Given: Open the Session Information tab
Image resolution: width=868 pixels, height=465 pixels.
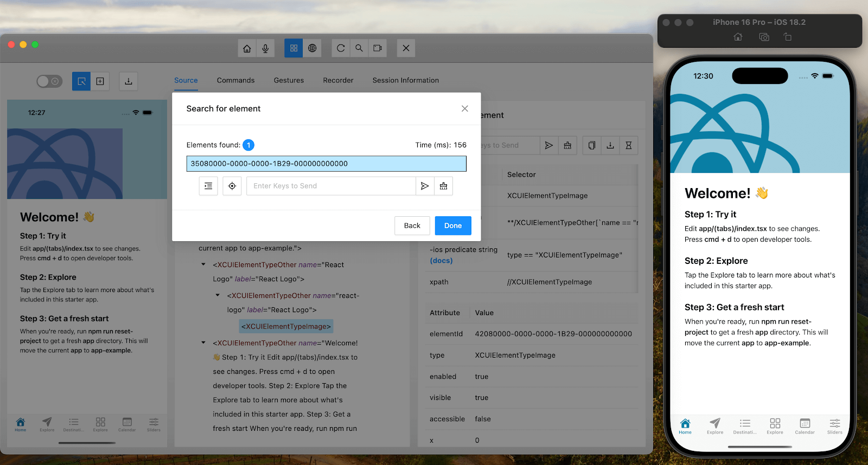Looking at the screenshot, I should [x=406, y=80].
